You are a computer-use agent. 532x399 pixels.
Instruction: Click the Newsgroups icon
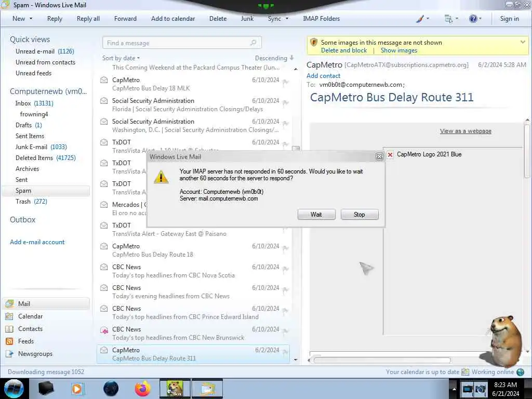pyautogui.click(x=9, y=354)
